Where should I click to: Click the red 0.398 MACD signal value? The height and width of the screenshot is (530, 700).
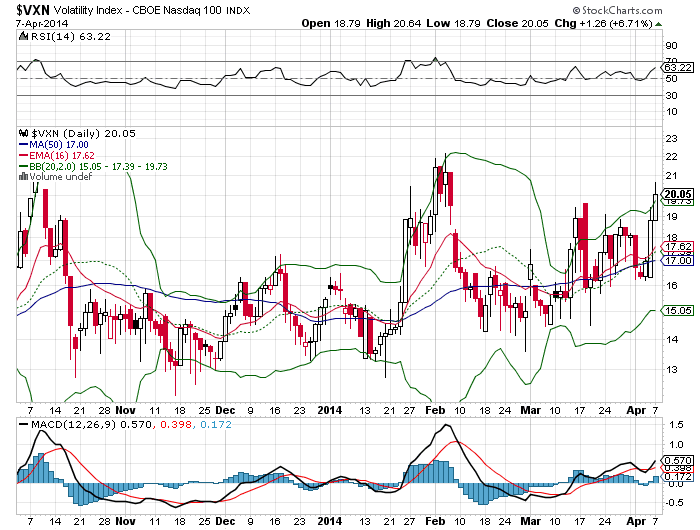coord(175,424)
